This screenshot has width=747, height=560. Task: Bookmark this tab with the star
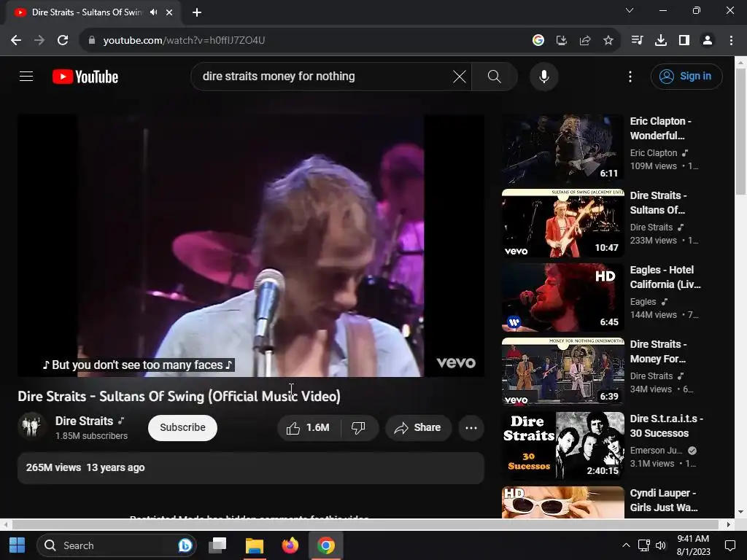click(608, 41)
